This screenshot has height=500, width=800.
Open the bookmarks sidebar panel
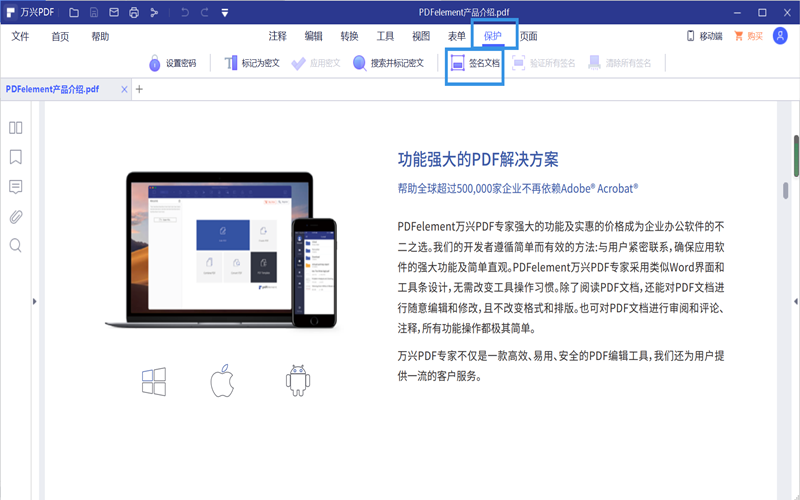[16, 157]
